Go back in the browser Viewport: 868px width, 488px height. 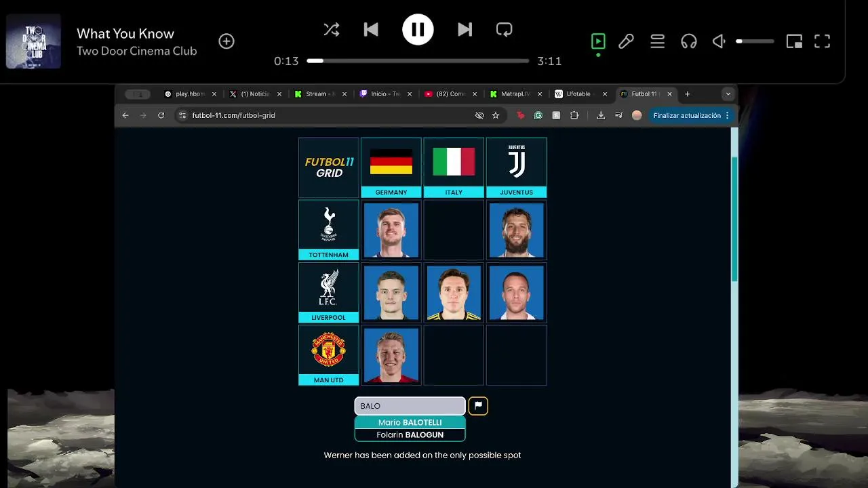click(x=125, y=115)
